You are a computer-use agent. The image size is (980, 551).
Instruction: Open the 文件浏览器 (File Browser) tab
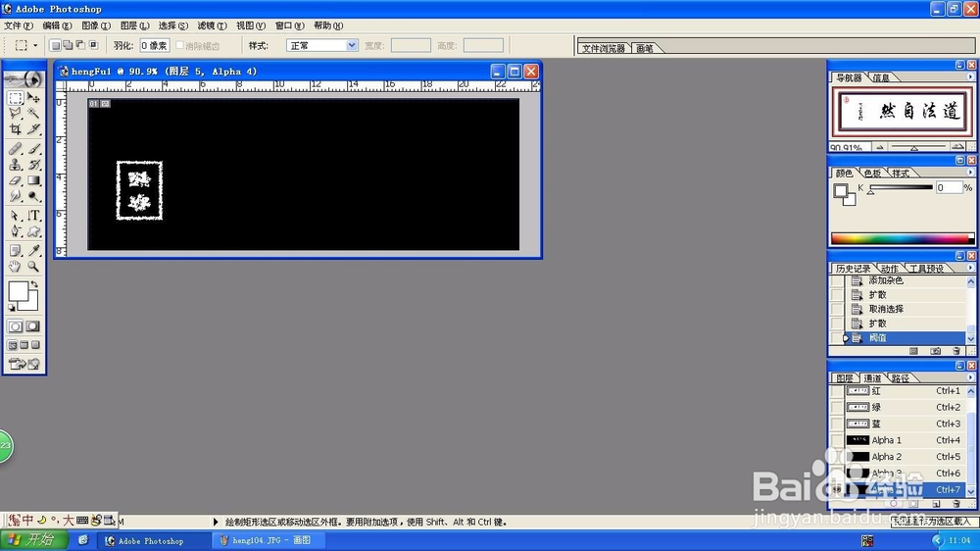click(603, 48)
